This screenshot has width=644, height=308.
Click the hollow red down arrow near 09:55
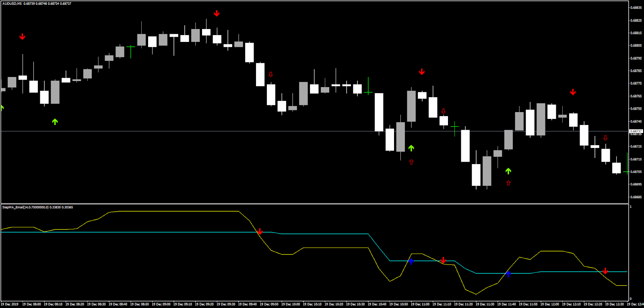coord(270,74)
